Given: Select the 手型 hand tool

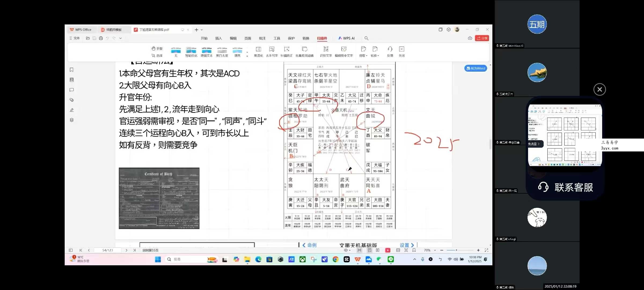Looking at the screenshot, I should click(x=157, y=49).
